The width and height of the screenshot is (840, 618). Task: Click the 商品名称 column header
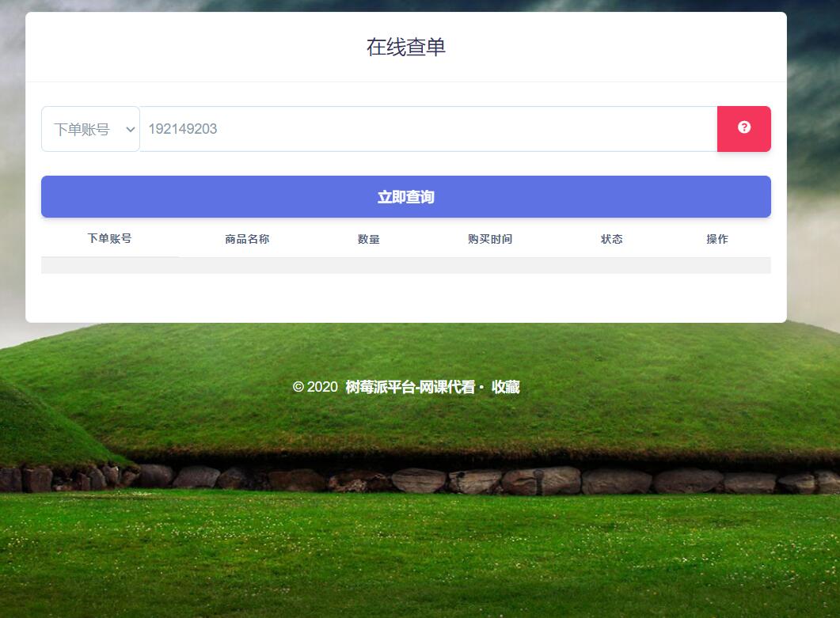click(x=246, y=239)
